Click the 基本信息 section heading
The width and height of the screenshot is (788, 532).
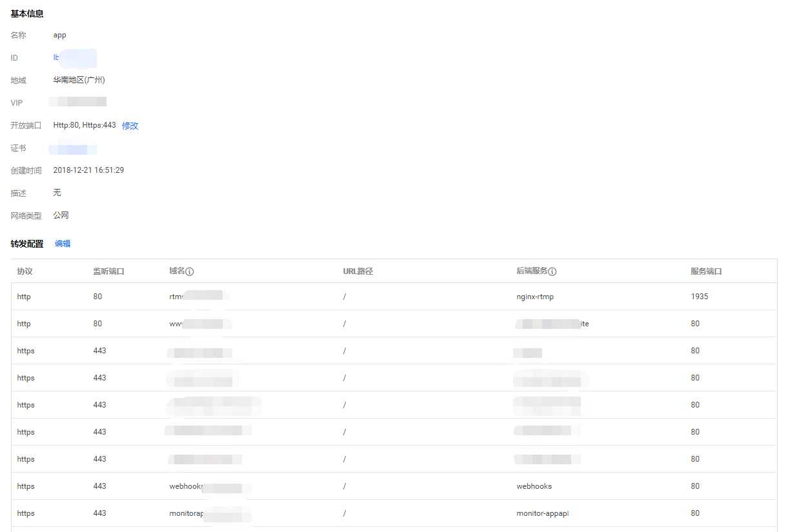27,14
